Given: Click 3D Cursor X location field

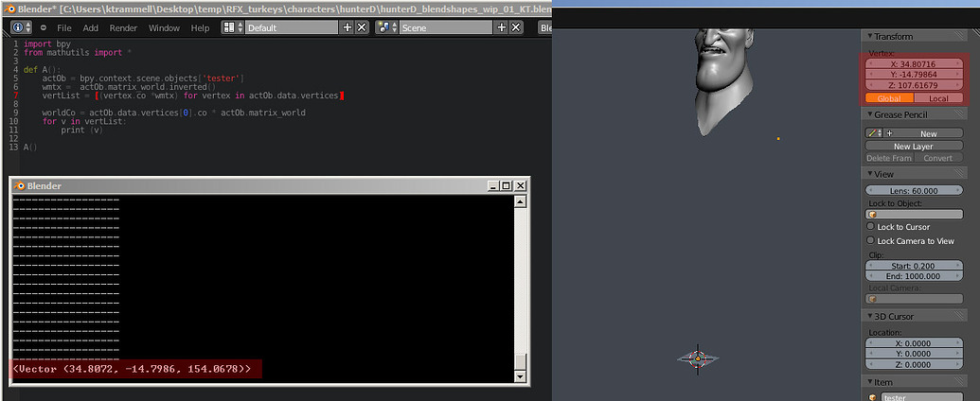Looking at the screenshot, I should point(914,343).
